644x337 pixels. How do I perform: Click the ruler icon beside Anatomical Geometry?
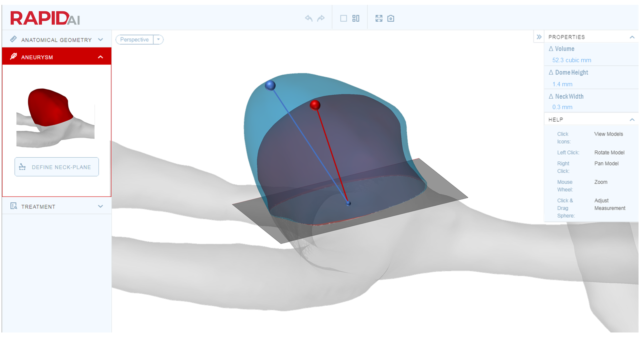pyautogui.click(x=13, y=39)
